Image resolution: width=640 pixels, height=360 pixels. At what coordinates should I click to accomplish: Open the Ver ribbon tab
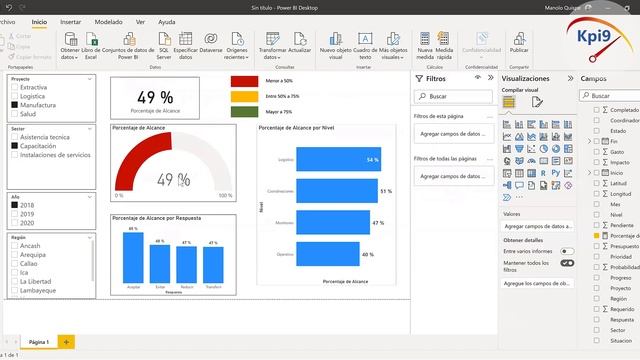pos(140,22)
